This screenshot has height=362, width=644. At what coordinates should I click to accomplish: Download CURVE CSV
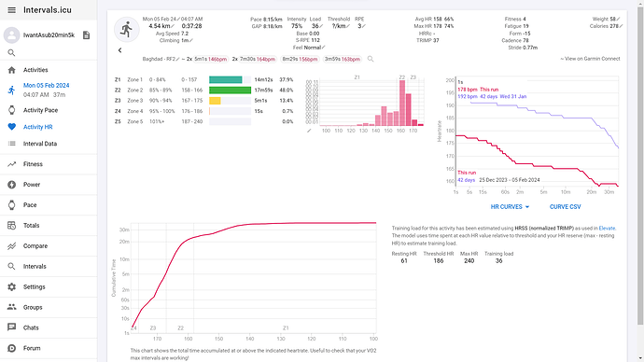(x=566, y=207)
